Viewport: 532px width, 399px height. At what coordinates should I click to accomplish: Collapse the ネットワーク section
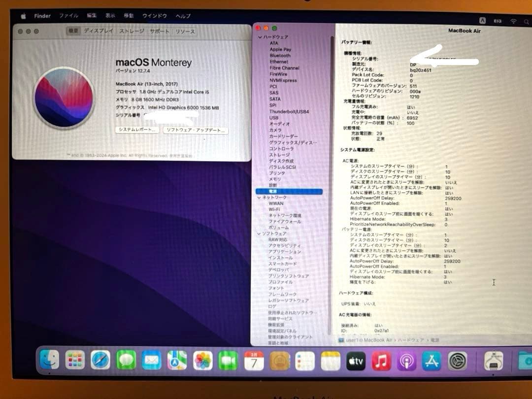click(259, 197)
